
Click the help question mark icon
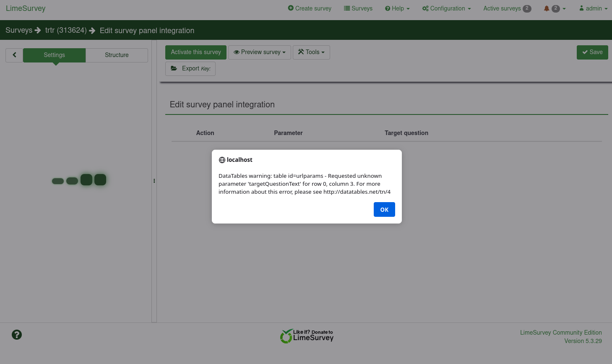point(17,335)
